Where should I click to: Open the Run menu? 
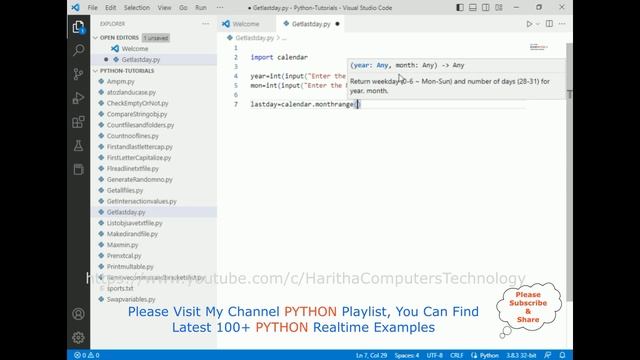click(x=201, y=8)
